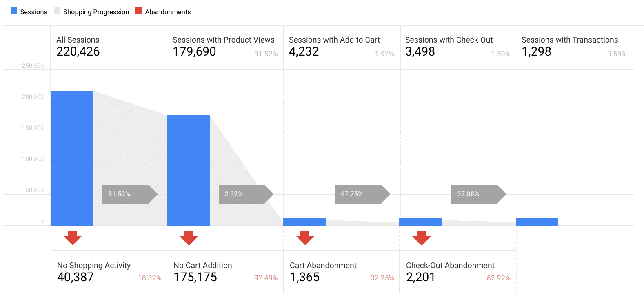Click the 200,000 axis label
The height and width of the screenshot is (300, 644).
pyautogui.click(x=33, y=97)
